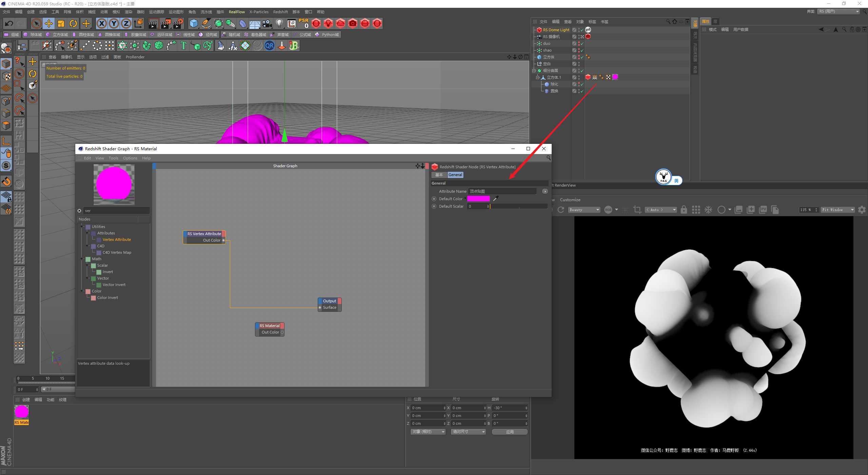Open the 绝对尺寸 size dropdown
Image resolution: width=868 pixels, height=475 pixels.
click(x=469, y=432)
